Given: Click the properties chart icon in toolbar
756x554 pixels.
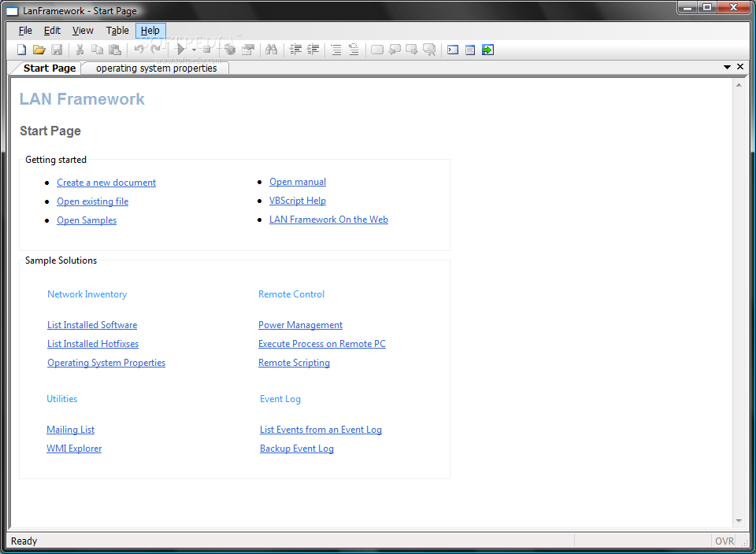Looking at the screenshot, I should point(248,50).
